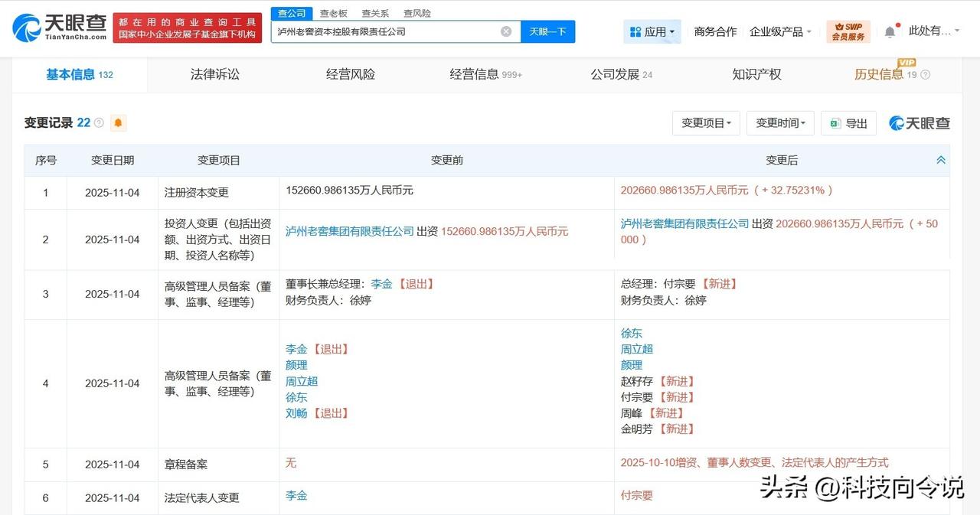Image resolution: width=980 pixels, height=515 pixels.
Task: Click the notification bell icon in header
Action: point(890,31)
